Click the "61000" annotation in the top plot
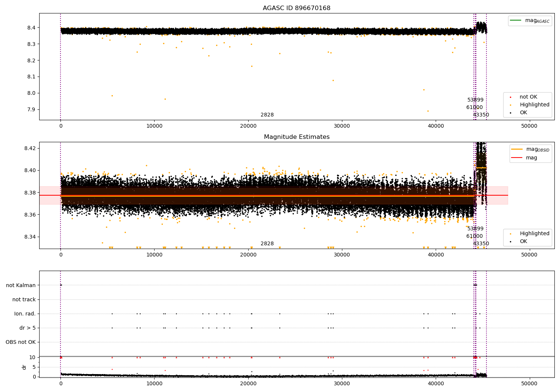The height and width of the screenshot is (392, 560). point(474,108)
